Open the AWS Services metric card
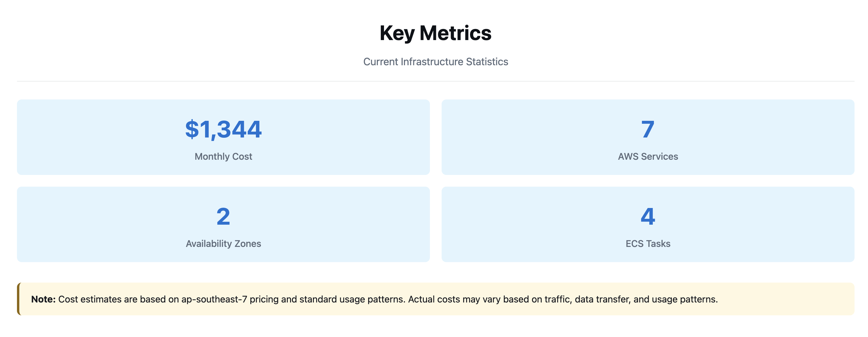The image size is (868, 337). 647,137
